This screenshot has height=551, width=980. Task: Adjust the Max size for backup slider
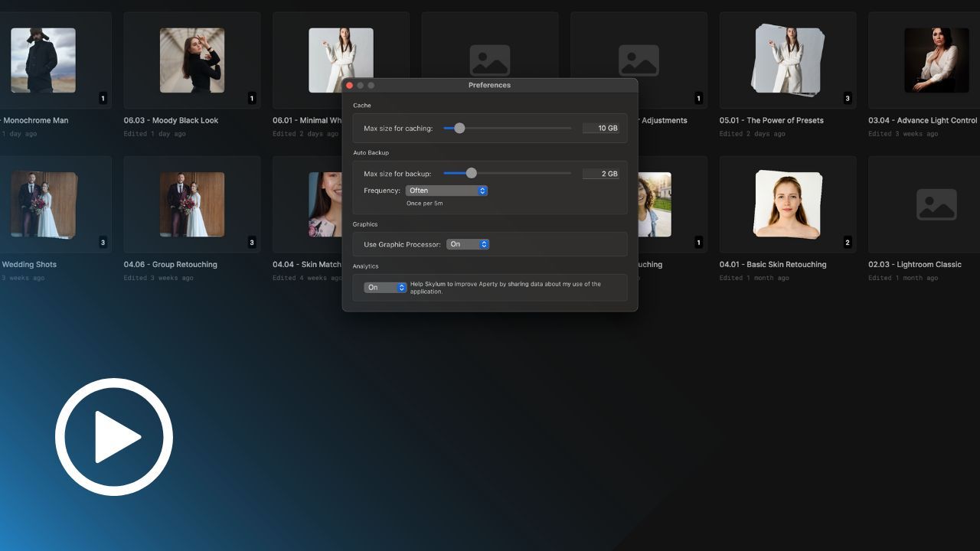point(507,174)
